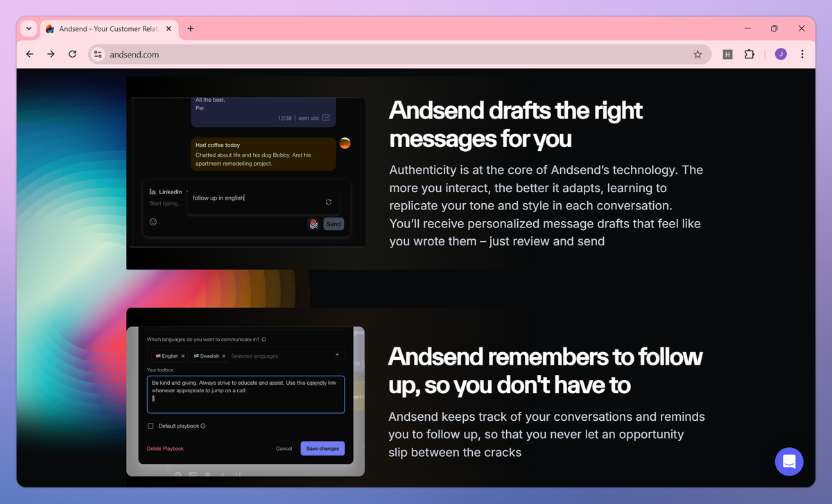832x504 pixels.
Task: Open a new browser tab
Action: pyautogui.click(x=191, y=28)
